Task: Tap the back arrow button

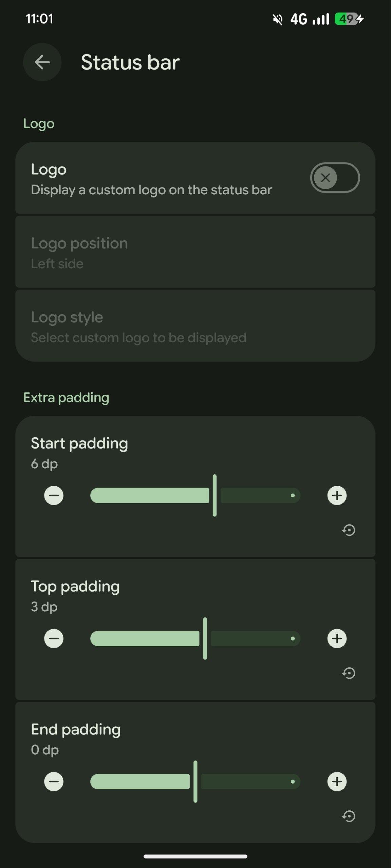Action: tap(42, 62)
